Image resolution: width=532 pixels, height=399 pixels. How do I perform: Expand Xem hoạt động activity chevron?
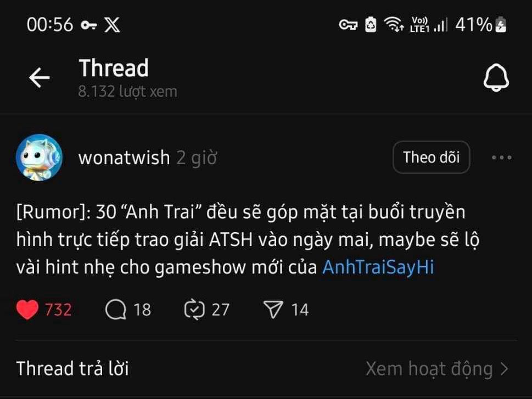505,369
